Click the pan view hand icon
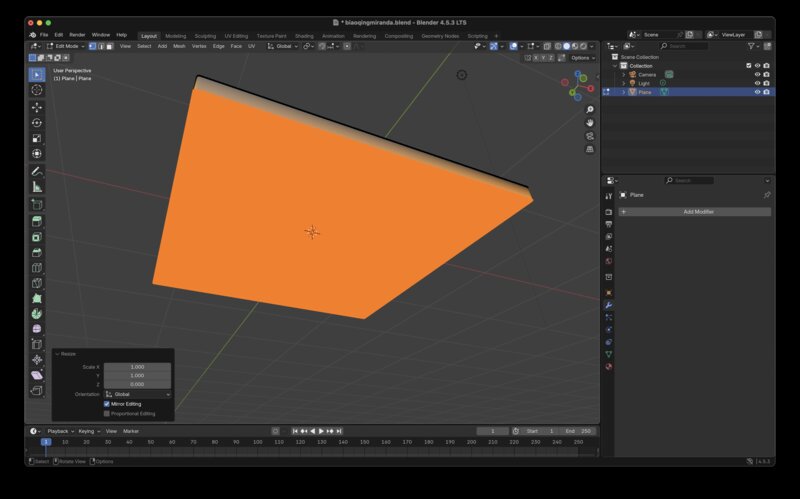800x499 pixels. 590,123
